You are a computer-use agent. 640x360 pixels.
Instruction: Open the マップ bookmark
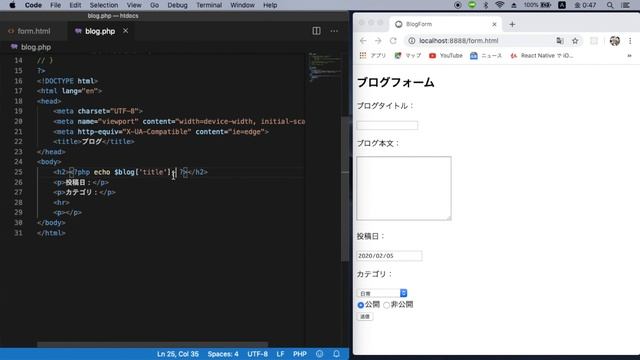(x=408, y=56)
